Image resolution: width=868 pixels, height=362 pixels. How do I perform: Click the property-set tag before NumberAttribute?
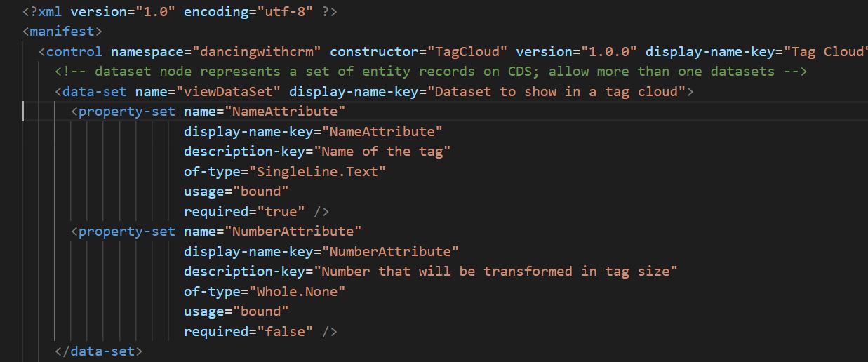point(126,232)
